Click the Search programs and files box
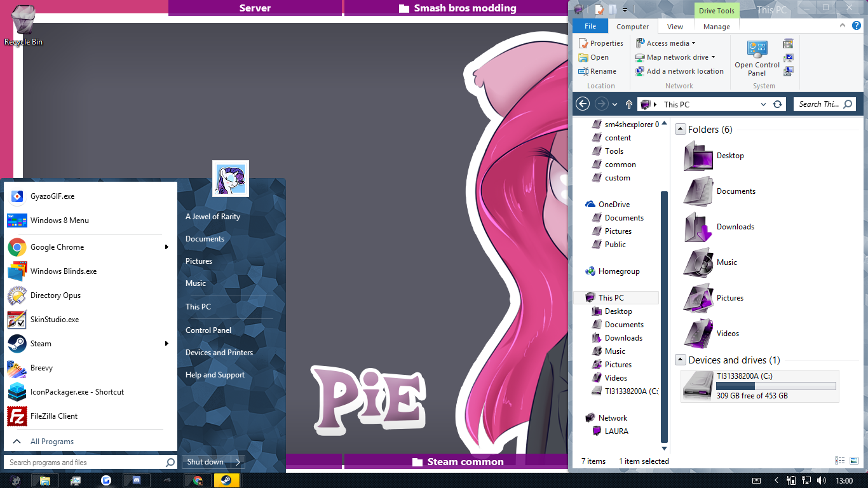Viewport: 868px width, 488px height. point(90,463)
